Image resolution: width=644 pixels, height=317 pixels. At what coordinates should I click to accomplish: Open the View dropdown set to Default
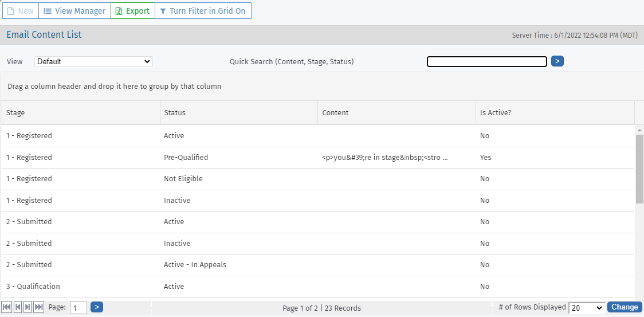coord(93,61)
